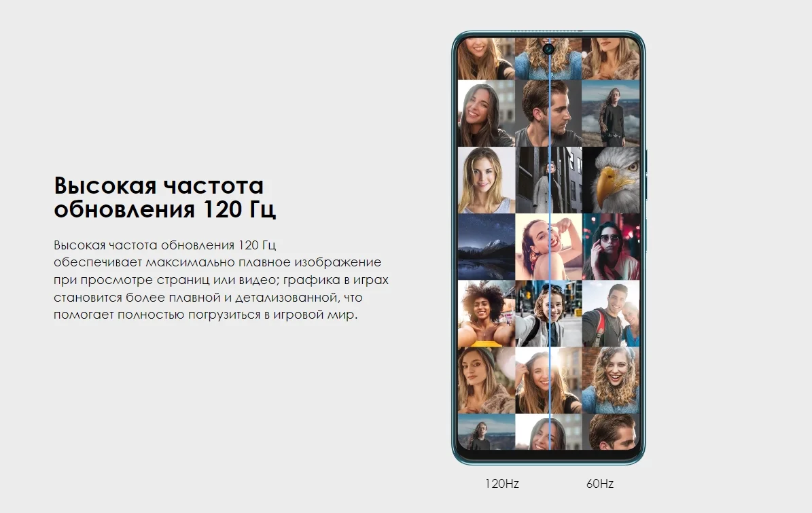This screenshot has width=812, height=513.
Task: Tap the front camera punch-hole on the phone
Action: pos(549,49)
